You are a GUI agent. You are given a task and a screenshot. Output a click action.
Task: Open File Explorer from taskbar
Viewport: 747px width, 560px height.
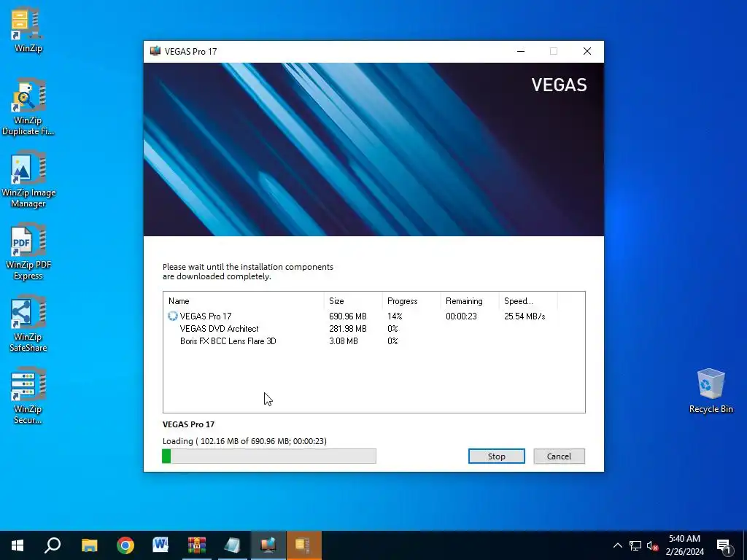coord(89,545)
